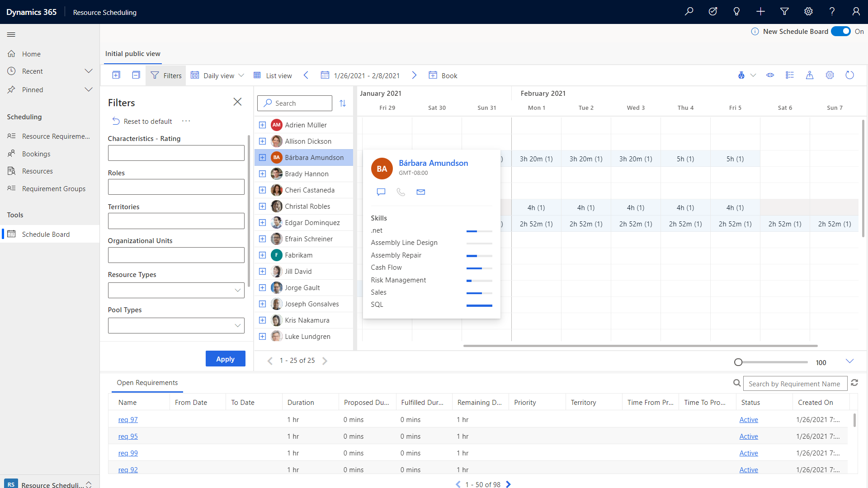Switch to List view tab
Screen dimensions: 868x488
(273, 75)
